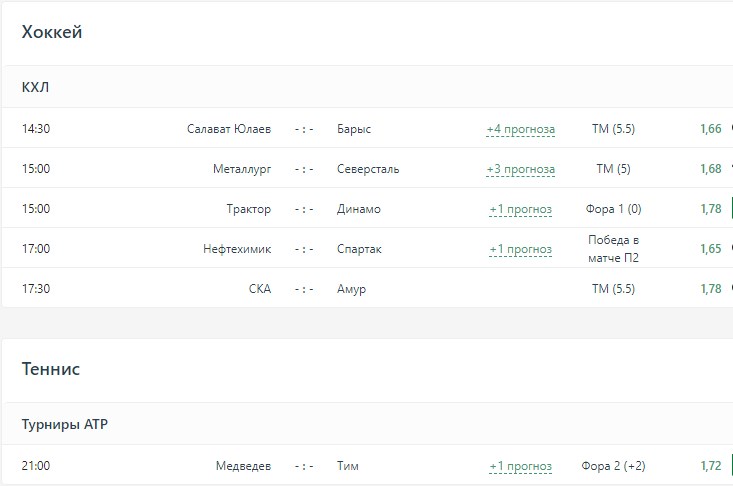Screen dimensions: 733x486
Task: Open +1 прогноз for Медведев–Тим match
Action: 520,466
